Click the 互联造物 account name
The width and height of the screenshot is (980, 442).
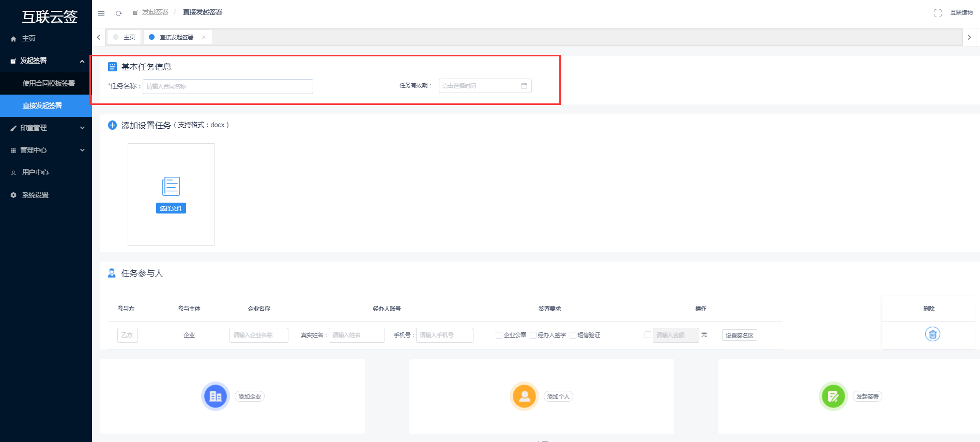961,13
